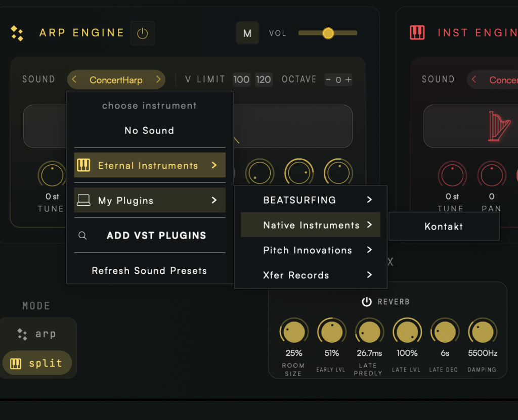Click the Inst Engine harp instrument image
The width and height of the screenshot is (518, 420).
tap(499, 126)
